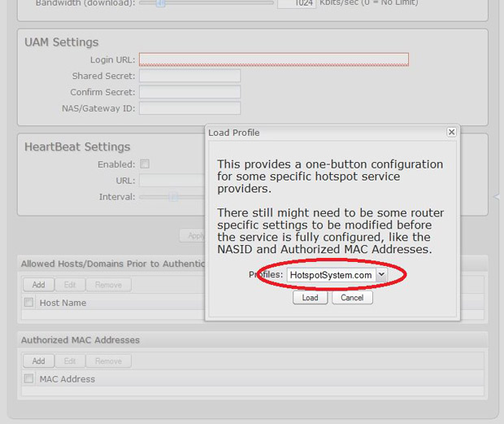
Task: Click the Load button
Action: [x=310, y=298]
